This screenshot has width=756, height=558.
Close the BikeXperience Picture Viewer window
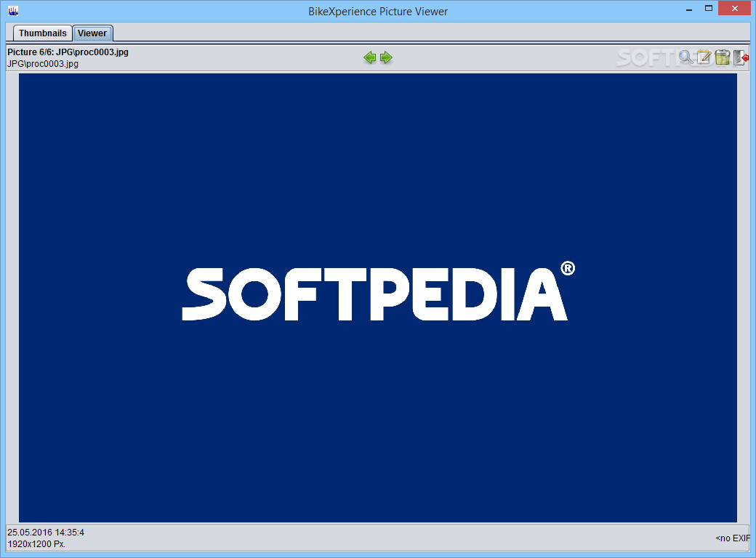tap(735, 8)
